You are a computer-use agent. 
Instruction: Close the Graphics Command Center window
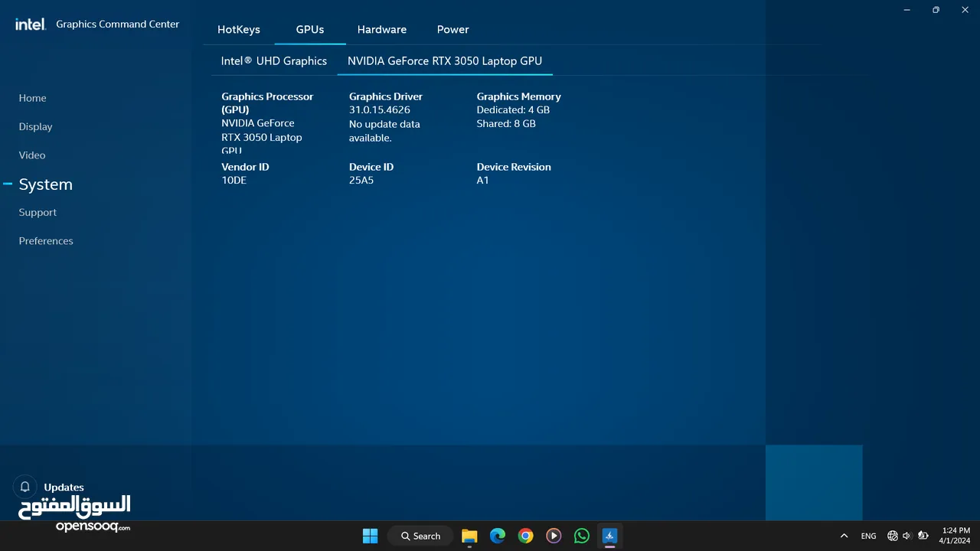965,10
